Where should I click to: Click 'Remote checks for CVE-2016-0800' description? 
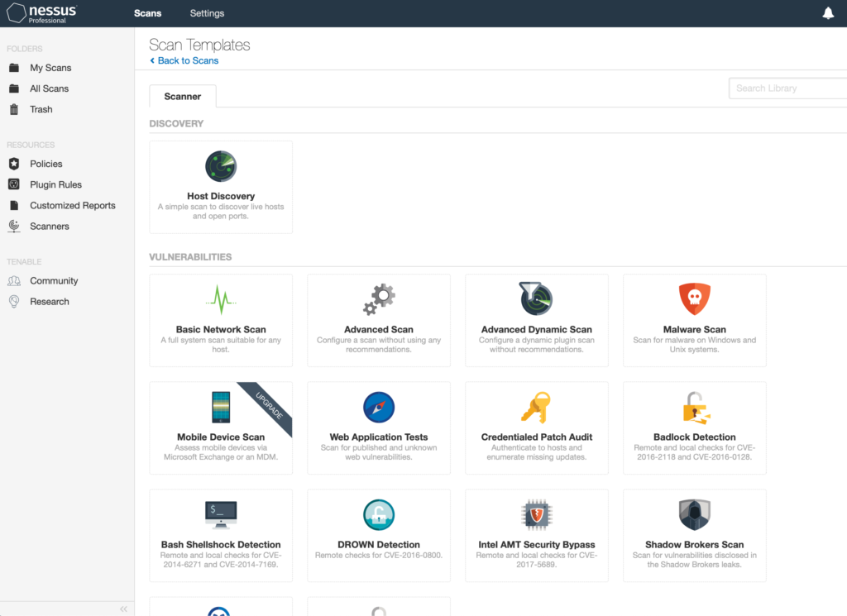click(379, 555)
